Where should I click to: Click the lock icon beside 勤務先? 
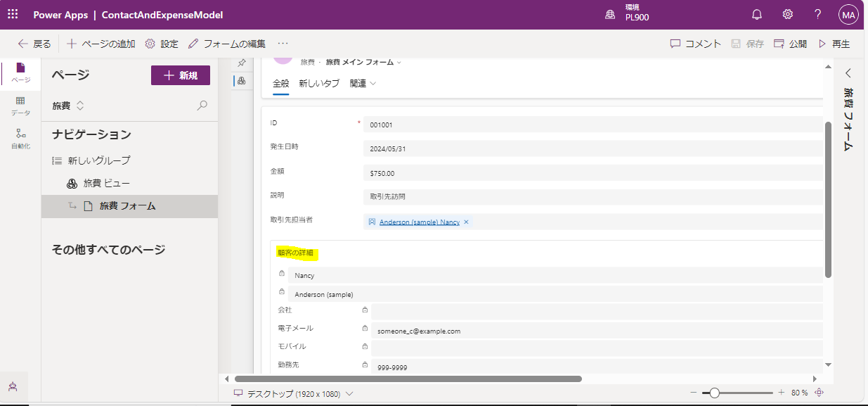[x=365, y=365]
